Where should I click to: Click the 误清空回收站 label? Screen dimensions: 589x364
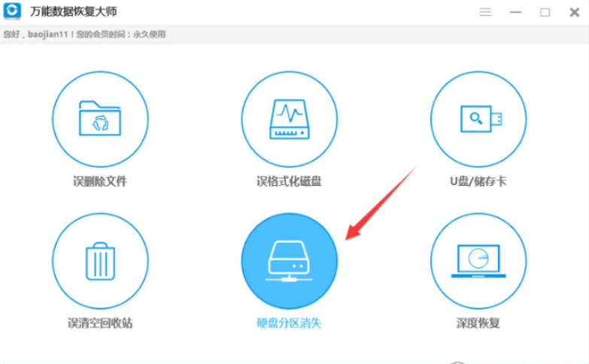pos(100,323)
